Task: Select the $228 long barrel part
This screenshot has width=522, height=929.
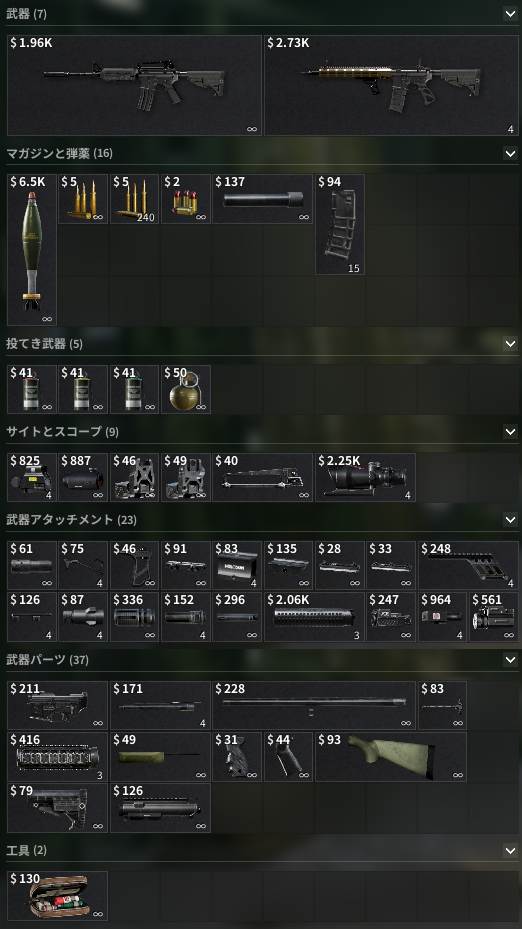Action: 314,706
